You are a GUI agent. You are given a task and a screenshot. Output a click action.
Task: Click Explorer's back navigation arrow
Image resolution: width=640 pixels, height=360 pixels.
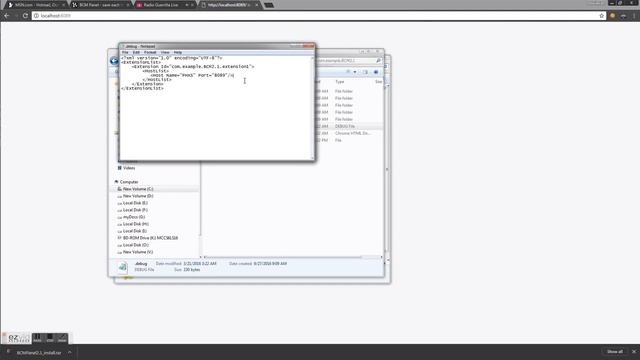pyautogui.click(x=114, y=61)
